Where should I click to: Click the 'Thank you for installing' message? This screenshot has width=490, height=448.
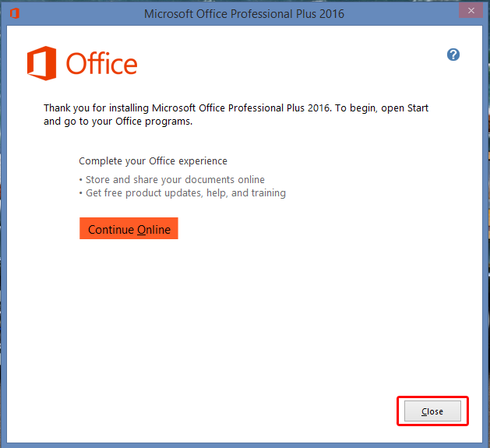pyautogui.click(x=235, y=115)
